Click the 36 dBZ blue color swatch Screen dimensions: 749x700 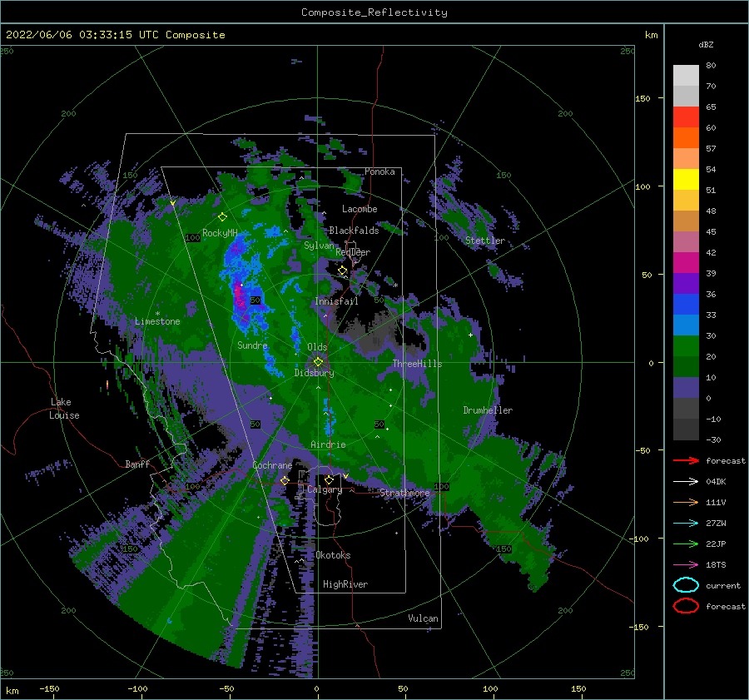click(686, 304)
